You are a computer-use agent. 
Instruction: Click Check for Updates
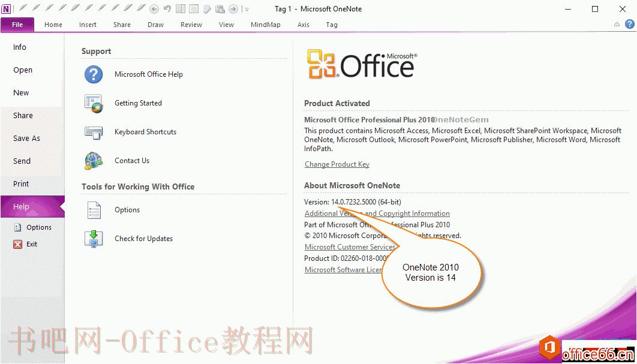(129, 239)
